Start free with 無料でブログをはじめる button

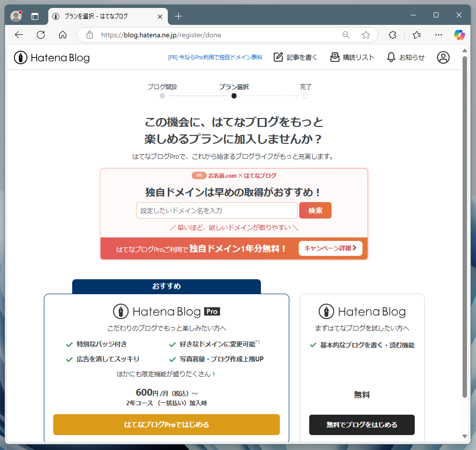(362, 425)
